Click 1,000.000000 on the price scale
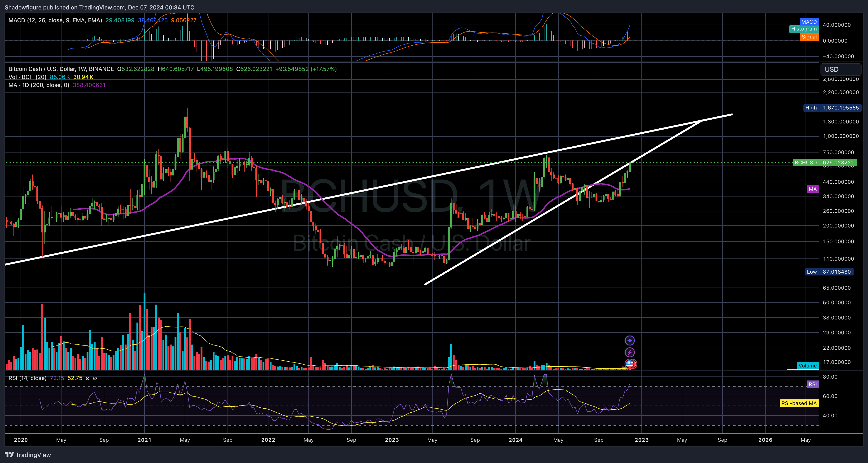 [841, 136]
